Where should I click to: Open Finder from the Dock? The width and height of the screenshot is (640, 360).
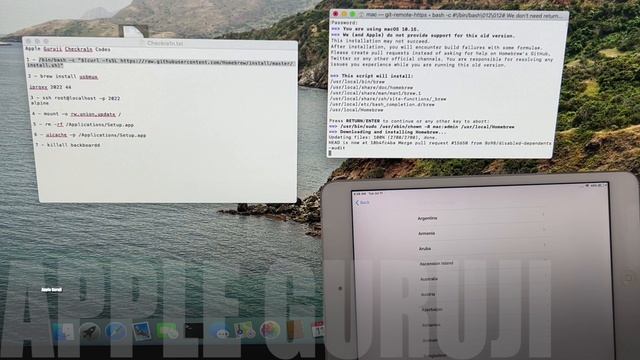click(x=64, y=331)
